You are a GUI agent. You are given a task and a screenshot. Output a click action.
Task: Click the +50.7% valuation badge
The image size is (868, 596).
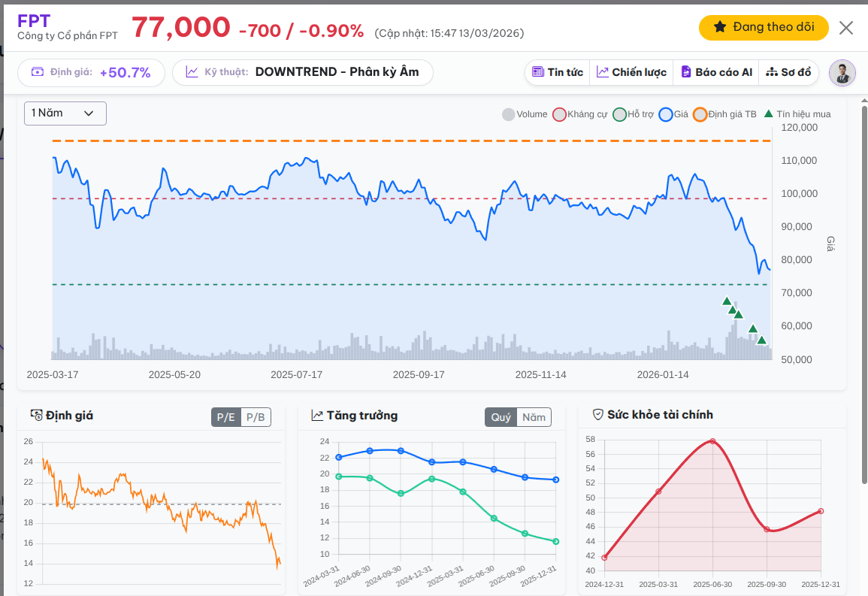tap(125, 73)
